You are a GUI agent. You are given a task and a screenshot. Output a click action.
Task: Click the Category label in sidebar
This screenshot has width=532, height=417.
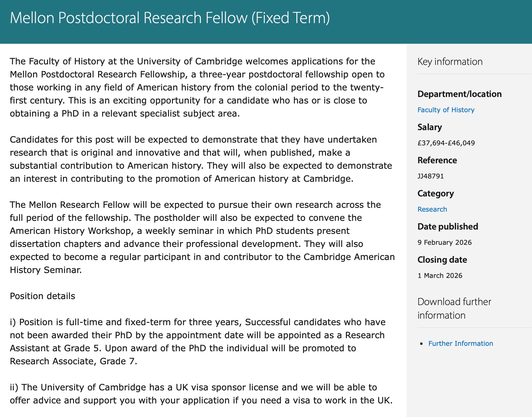click(435, 193)
